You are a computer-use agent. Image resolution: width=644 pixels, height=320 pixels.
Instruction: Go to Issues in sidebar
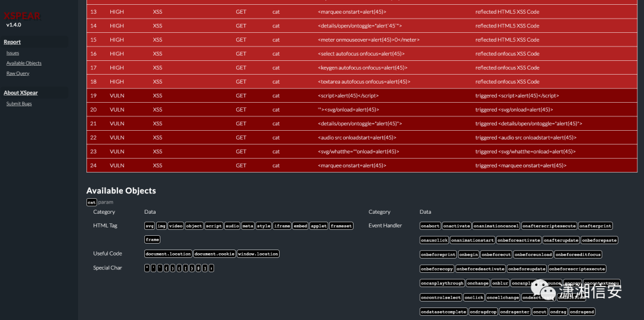click(x=13, y=53)
